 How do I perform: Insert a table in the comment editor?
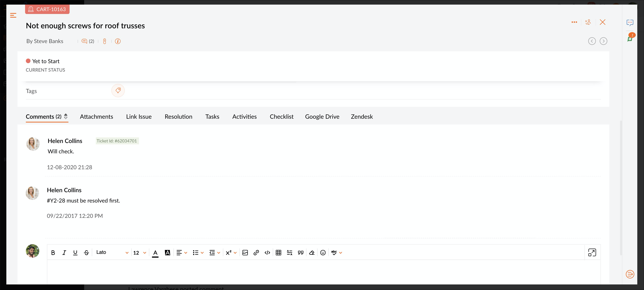[x=278, y=252]
